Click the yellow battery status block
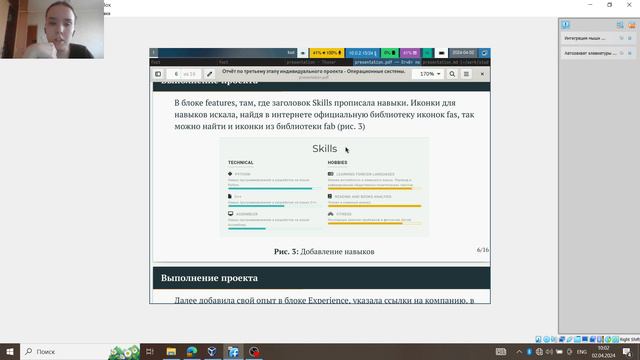The width and height of the screenshot is (640, 360). pyautogui.click(x=327, y=53)
